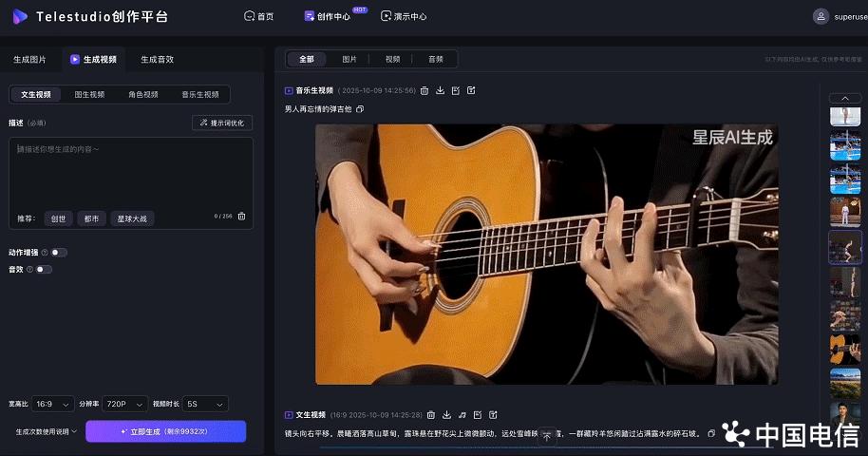Choose the 都市 recommended tag
Image resolution: width=868 pixels, height=456 pixels.
[x=91, y=218]
